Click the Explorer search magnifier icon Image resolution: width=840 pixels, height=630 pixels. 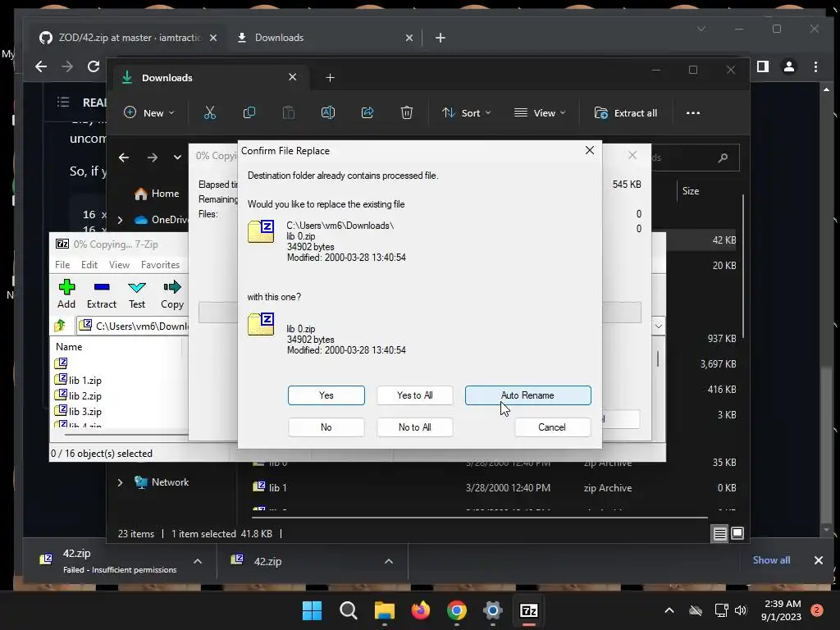click(723, 157)
